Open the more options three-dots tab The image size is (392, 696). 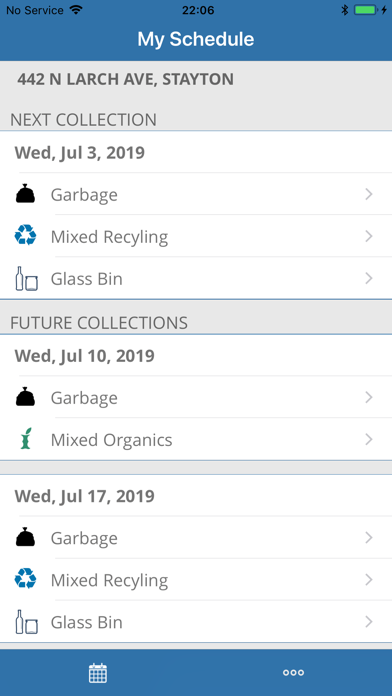[x=293, y=673]
